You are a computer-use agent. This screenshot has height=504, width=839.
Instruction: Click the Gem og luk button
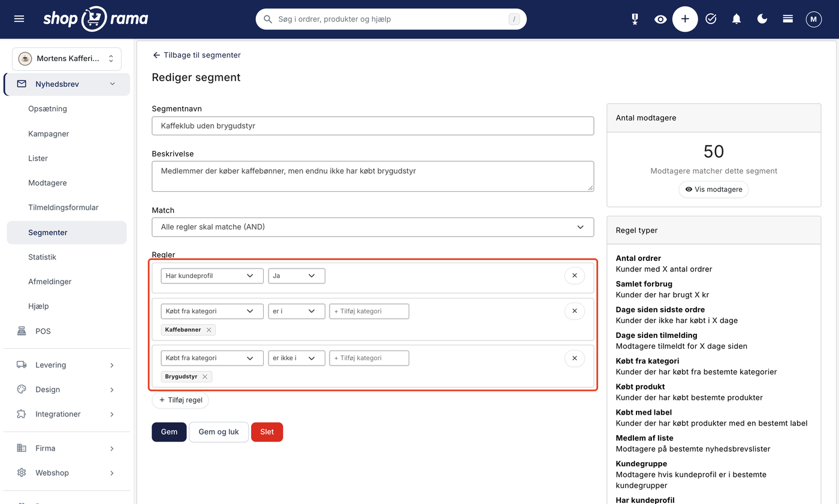click(219, 432)
